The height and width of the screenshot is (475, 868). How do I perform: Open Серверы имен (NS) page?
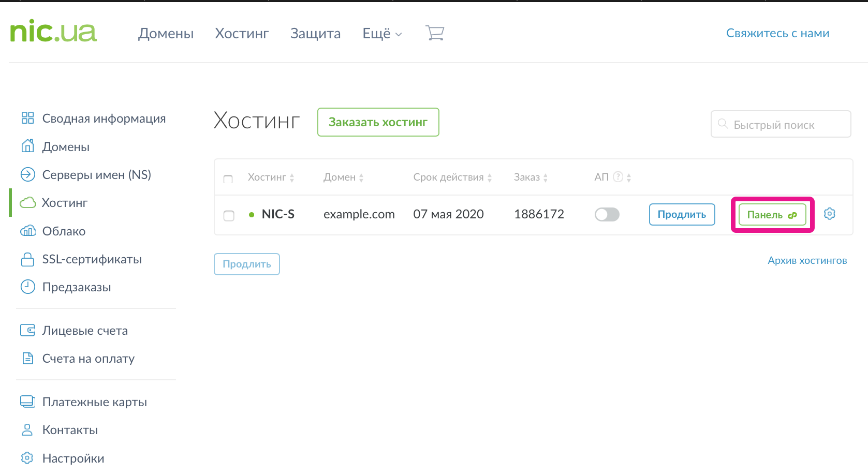[x=96, y=175]
